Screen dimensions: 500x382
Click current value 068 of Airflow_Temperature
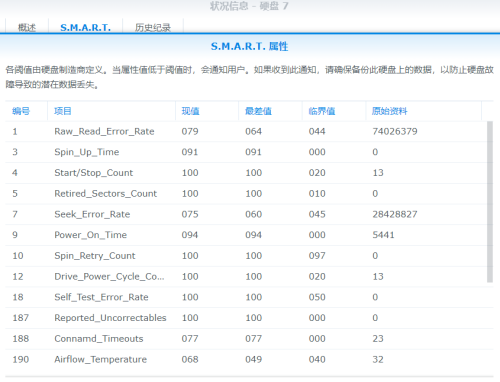click(x=190, y=359)
